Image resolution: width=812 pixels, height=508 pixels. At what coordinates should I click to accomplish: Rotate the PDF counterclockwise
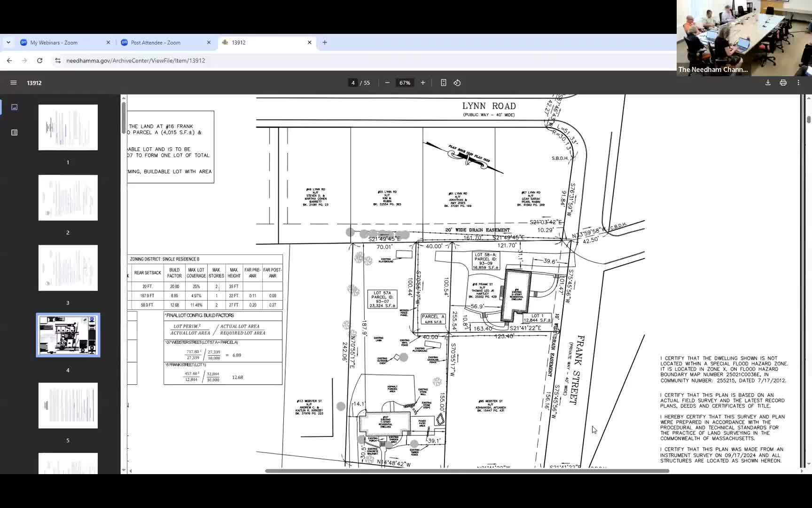[457, 83]
